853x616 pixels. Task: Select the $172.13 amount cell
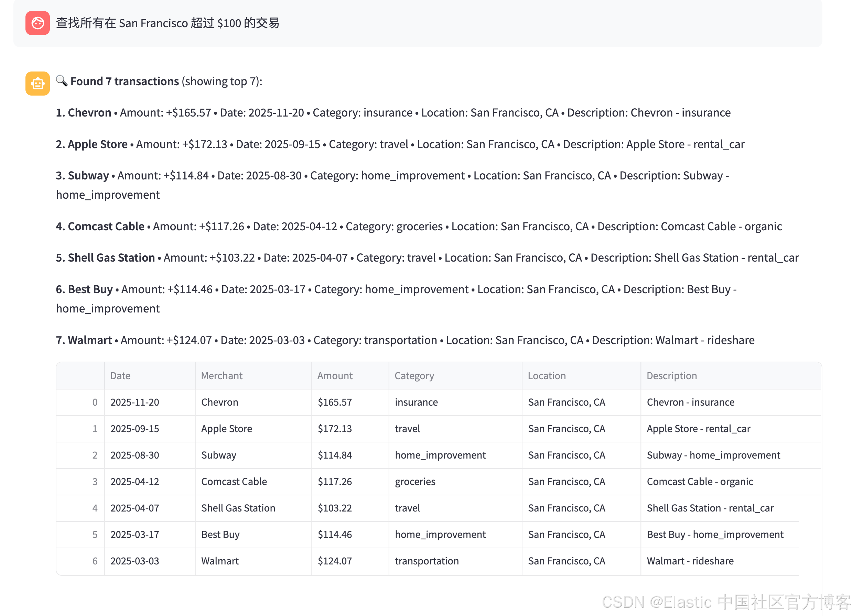350,429
